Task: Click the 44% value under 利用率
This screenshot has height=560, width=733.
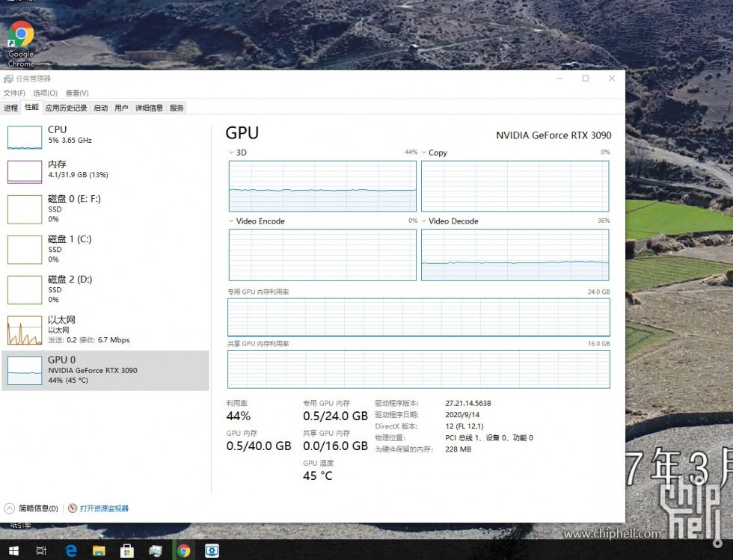Action: (x=239, y=416)
